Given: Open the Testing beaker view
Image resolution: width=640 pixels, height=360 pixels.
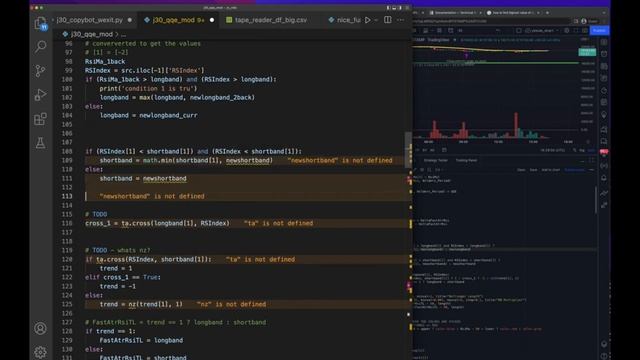Looking at the screenshot, I should click(x=40, y=143).
